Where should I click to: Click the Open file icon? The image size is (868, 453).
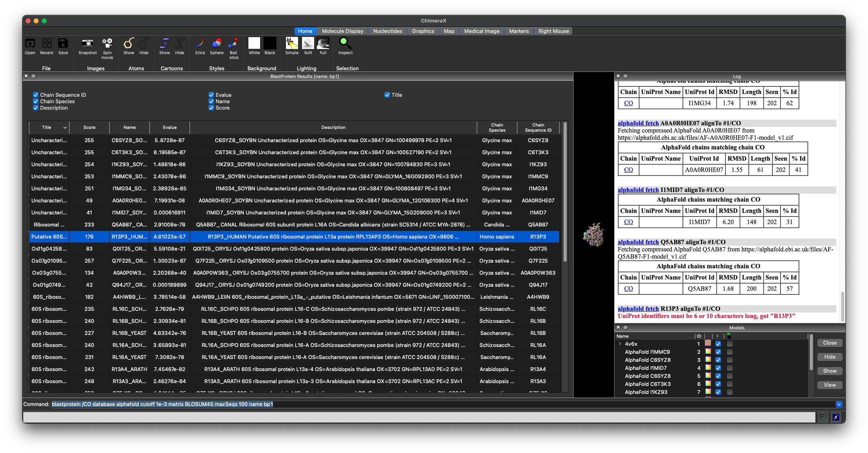click(30, 43)
